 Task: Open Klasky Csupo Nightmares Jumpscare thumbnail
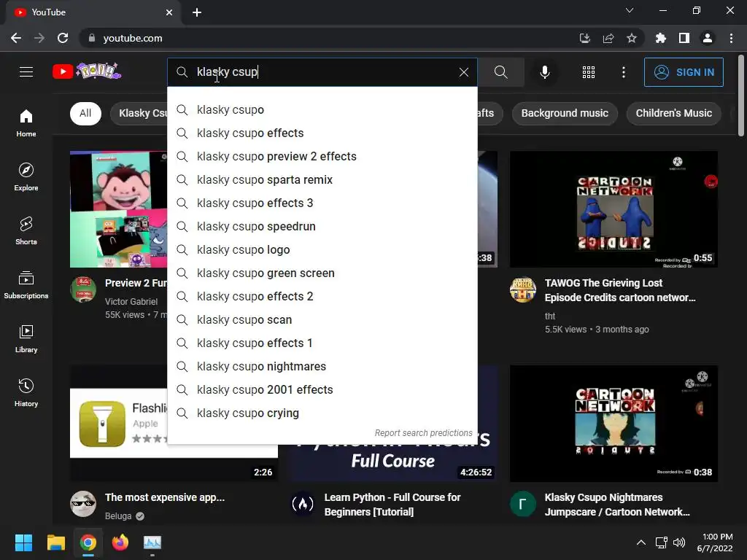[x=614, y=424]
